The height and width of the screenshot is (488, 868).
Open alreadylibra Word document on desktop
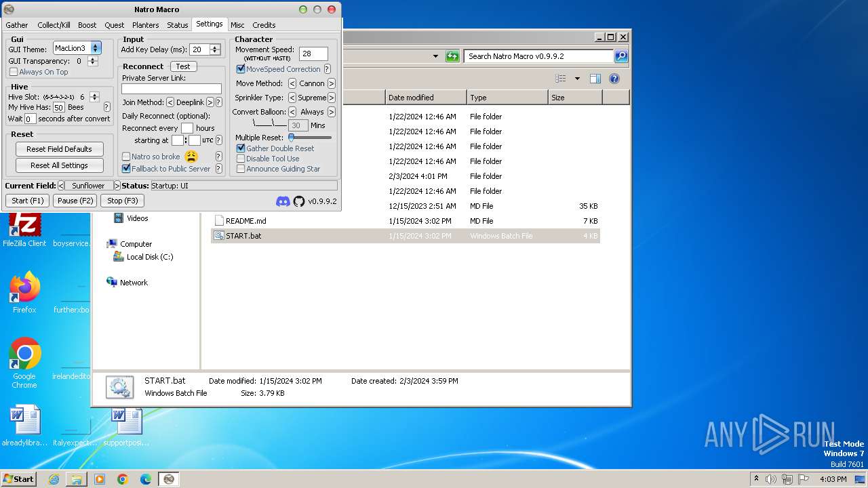[x=24, y=426]
